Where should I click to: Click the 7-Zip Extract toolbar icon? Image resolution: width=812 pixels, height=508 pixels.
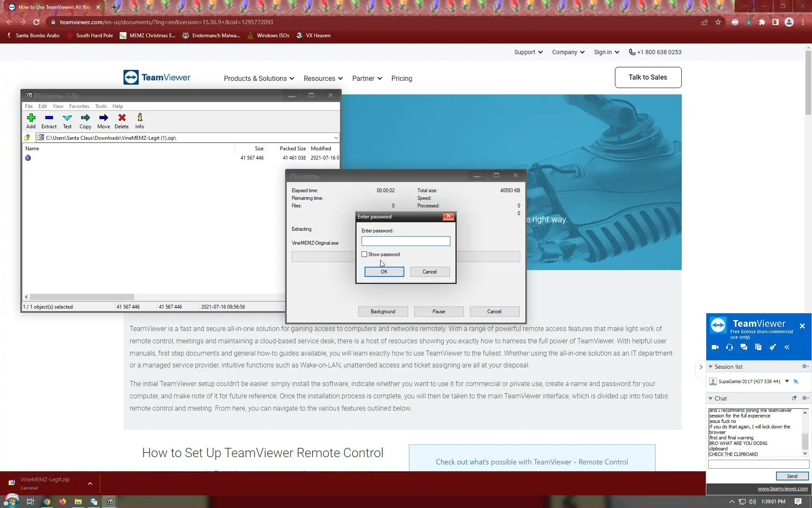pyautogui.click(x=49, y=118)
